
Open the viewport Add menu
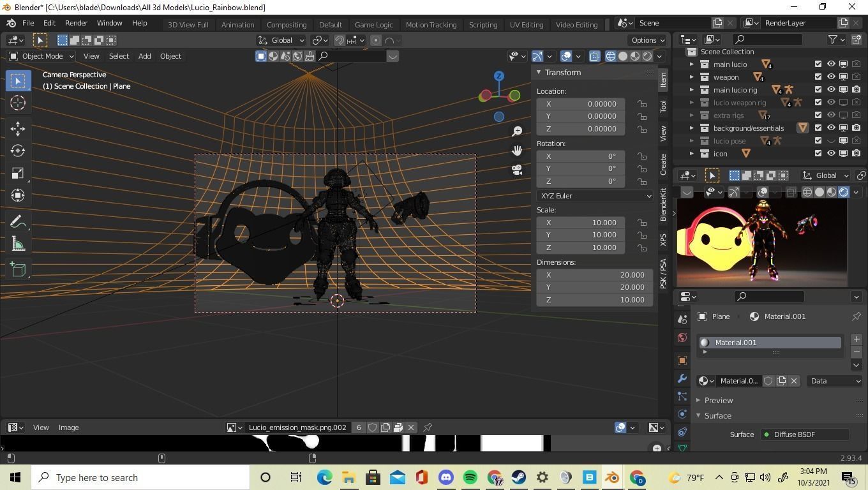coord(144,56)
